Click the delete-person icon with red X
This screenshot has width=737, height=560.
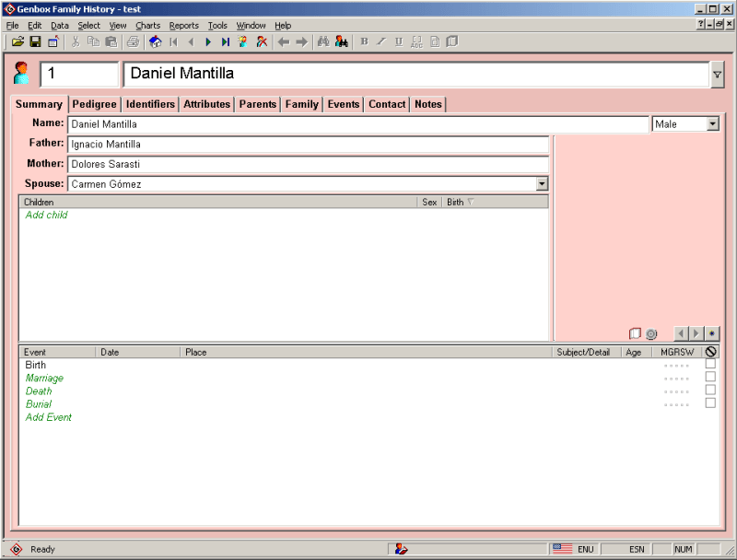(262, 41)
